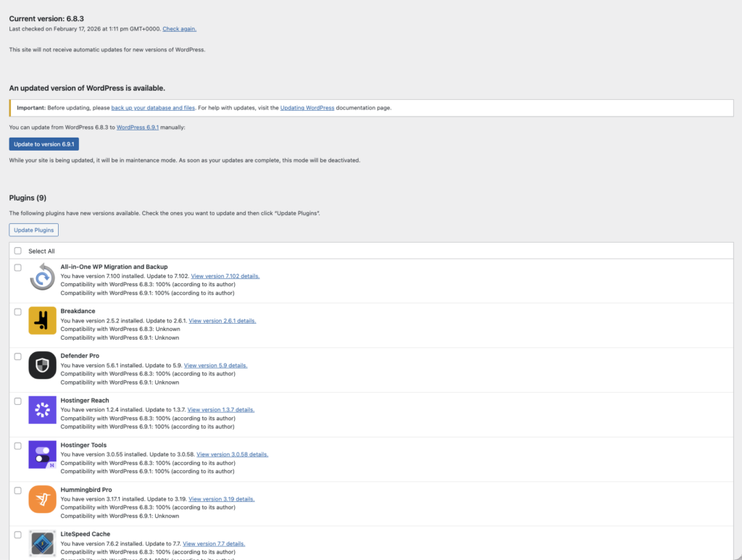Open the Updating WordPress documentation link
742x560 pixels.
pyautogui.click(x=307, y=108)
